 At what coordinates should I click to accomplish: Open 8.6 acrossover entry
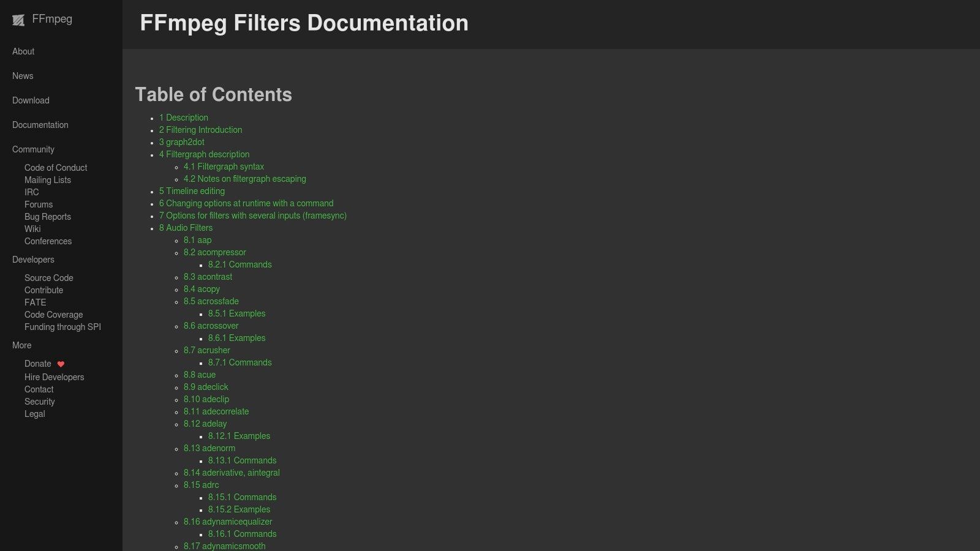click(x=211, y=326)
